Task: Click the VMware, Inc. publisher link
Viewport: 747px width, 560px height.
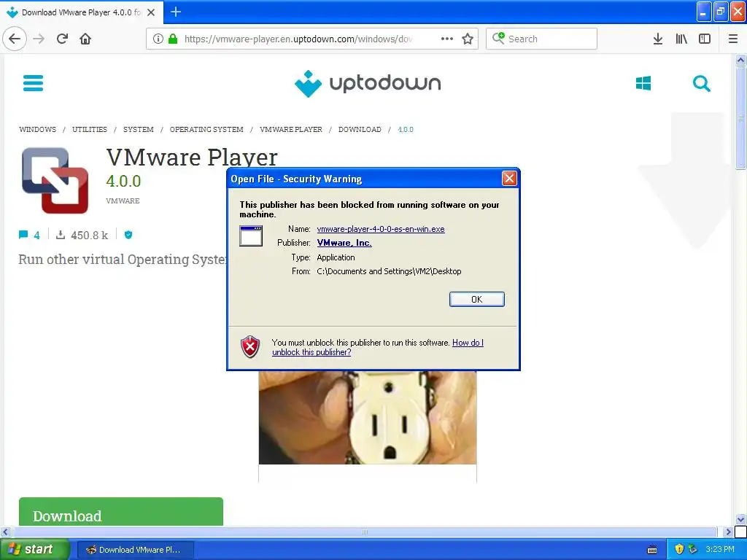Action: (344, 243)
